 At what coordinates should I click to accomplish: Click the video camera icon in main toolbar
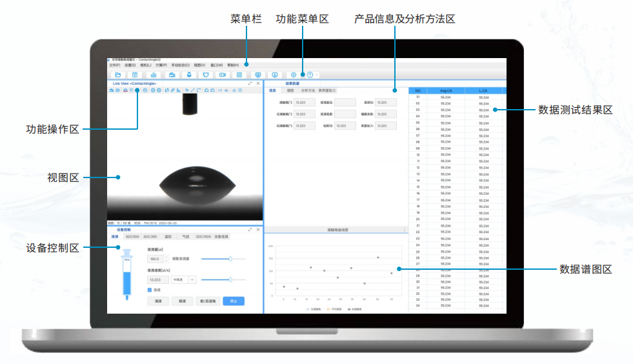223,75
